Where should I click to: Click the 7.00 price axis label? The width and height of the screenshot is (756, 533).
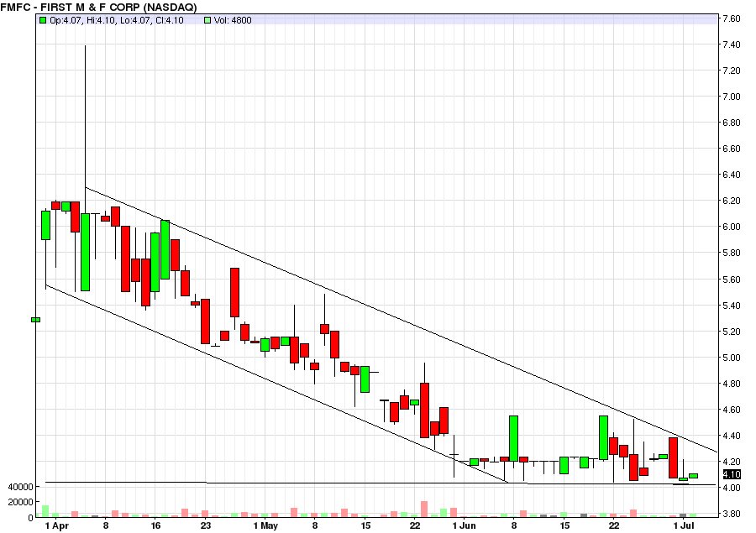[x=732, y=97]
